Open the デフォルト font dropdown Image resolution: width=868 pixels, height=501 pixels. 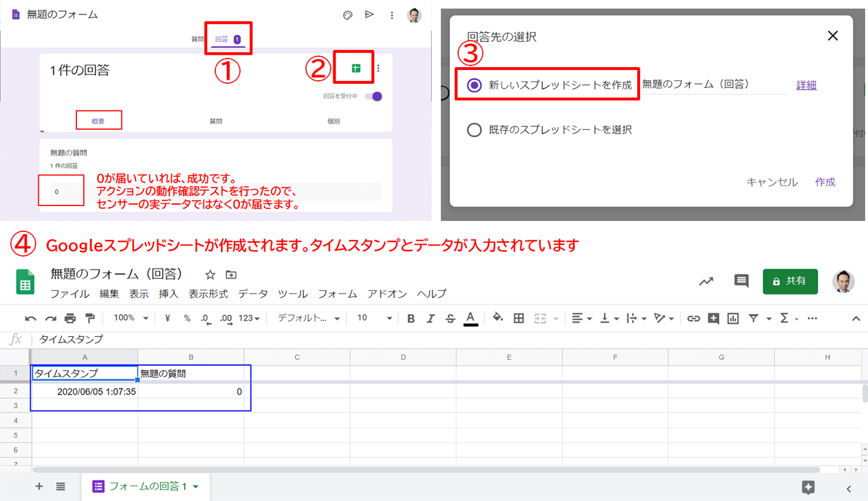(x=308, y=318)
